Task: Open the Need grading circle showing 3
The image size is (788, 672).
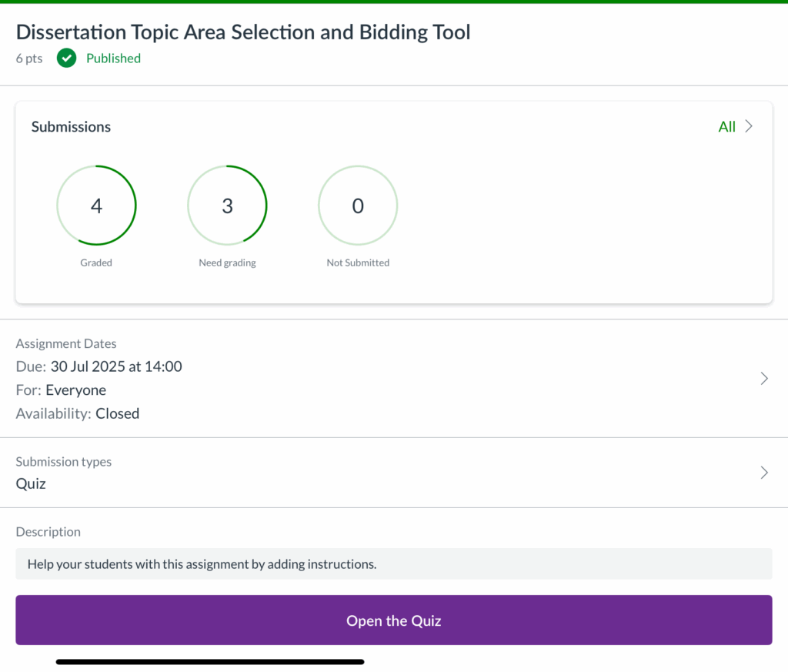Action: (x=227, y=206)
